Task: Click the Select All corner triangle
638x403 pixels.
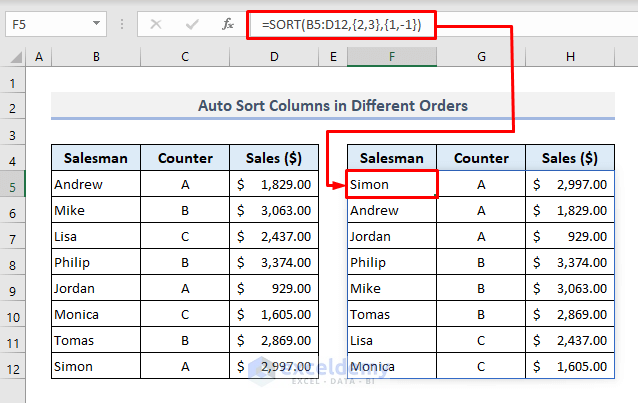Action: pyautogui.click(x=15, y=59)
